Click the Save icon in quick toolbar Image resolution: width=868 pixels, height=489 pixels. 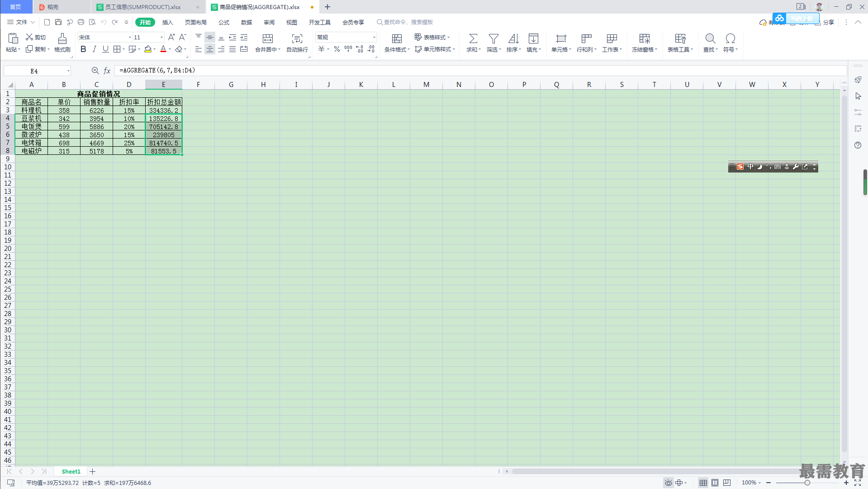click(x=58, y=22)
